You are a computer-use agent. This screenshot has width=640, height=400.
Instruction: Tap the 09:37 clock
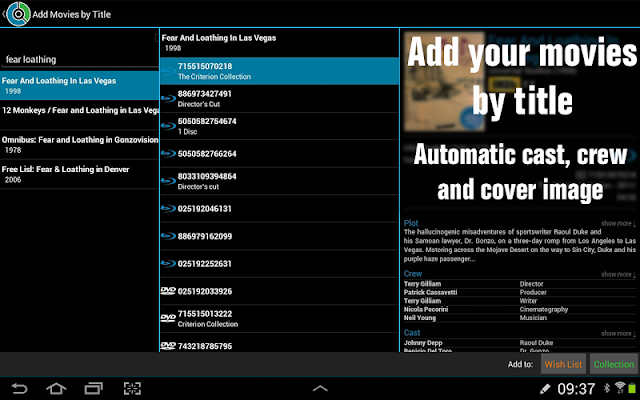click(576, 389)
